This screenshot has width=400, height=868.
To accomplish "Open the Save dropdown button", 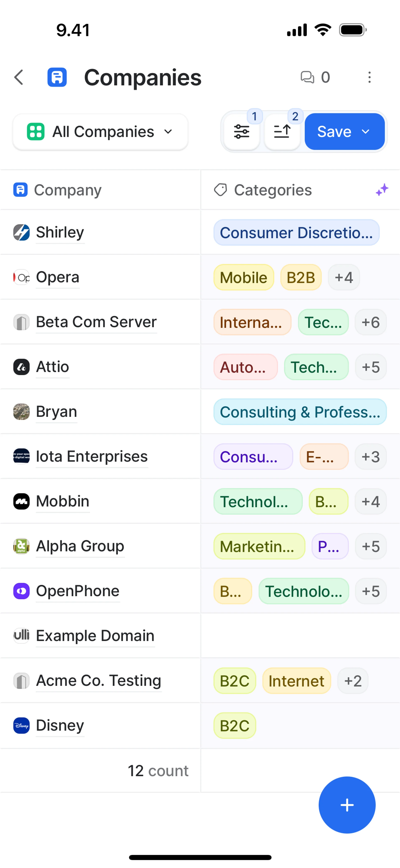I will coord(344,132).
